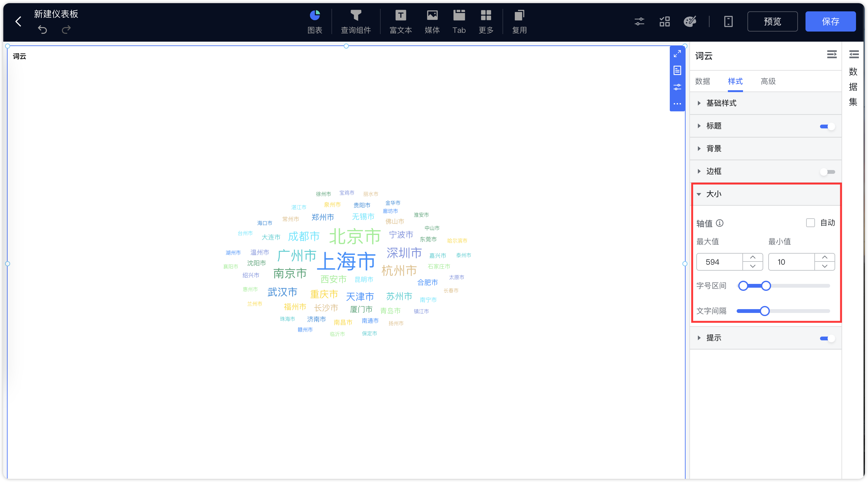Click the 最大值 input field showing 594
The image size is (868, 482).
[x=719, y=262]
